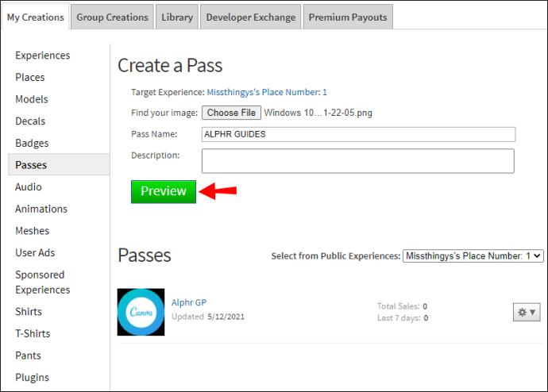Image resolution: width=548 pixels, height=392 pixels.
Task: Focus the Pass Name input field
Action: pos(358,134)
